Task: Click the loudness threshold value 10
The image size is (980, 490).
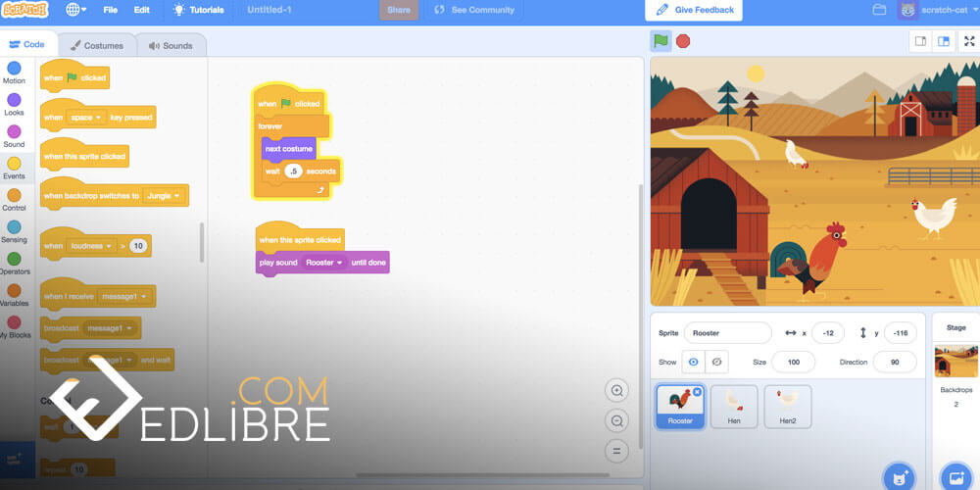Action: [x=138, y=246]
